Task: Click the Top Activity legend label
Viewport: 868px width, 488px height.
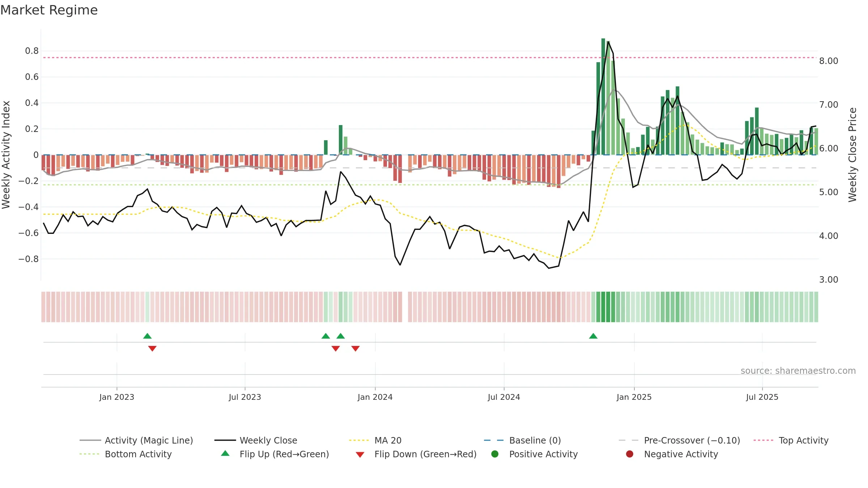Action: tap(804, 440)
